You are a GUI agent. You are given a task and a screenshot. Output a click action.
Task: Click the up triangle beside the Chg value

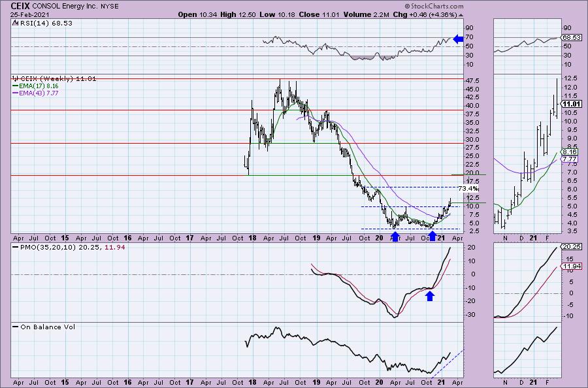pos(461,15)
